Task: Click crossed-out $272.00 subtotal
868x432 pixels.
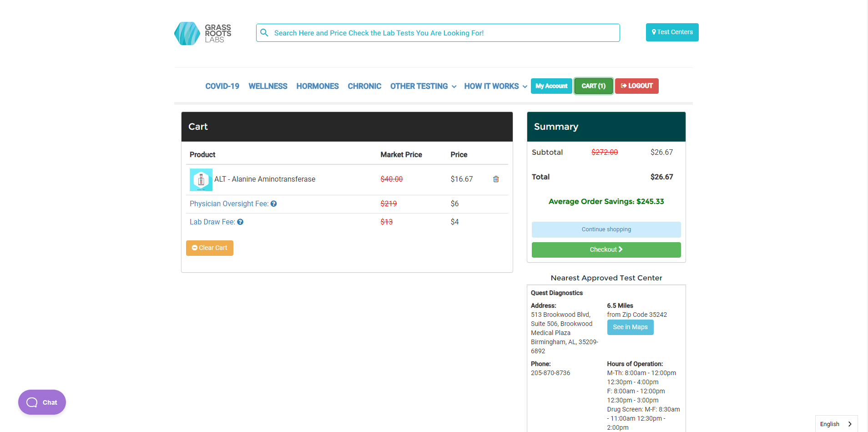Action: click(x=605, y=152)
